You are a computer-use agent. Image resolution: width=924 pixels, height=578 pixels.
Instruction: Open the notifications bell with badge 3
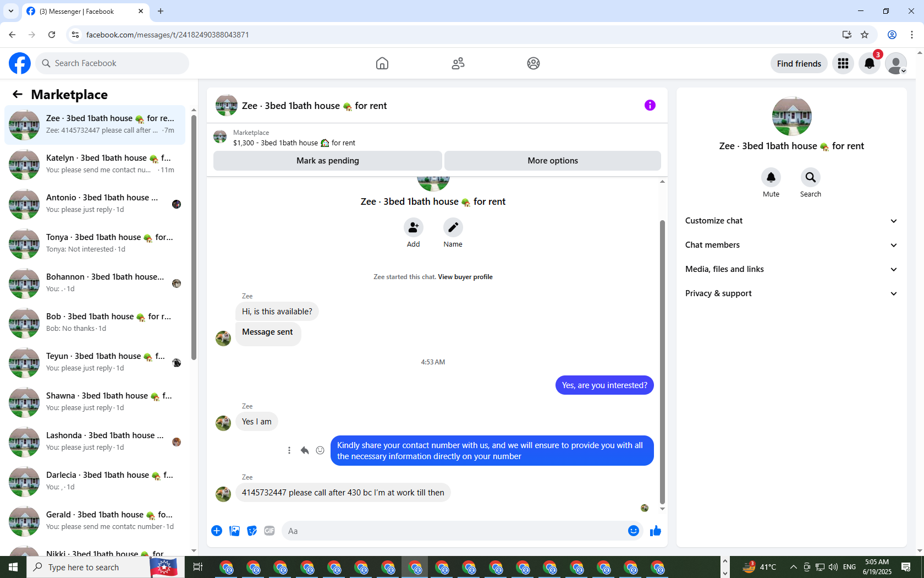pos(870,63)
